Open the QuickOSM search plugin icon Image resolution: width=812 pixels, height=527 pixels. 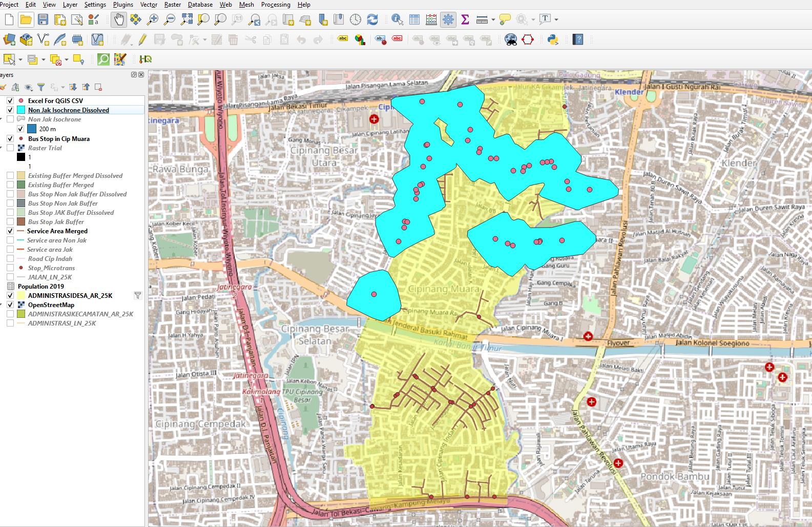pos(103,59)
